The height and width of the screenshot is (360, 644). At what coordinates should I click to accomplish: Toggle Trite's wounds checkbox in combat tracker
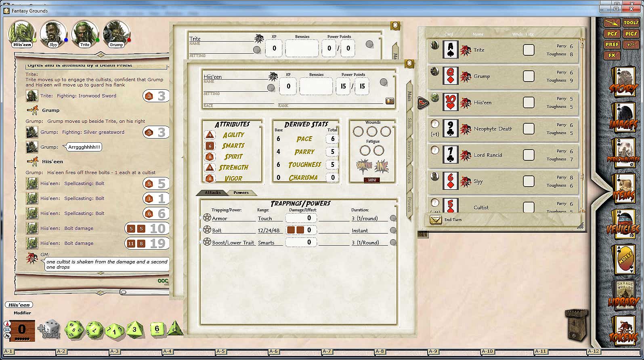click(x=529, y=50)
